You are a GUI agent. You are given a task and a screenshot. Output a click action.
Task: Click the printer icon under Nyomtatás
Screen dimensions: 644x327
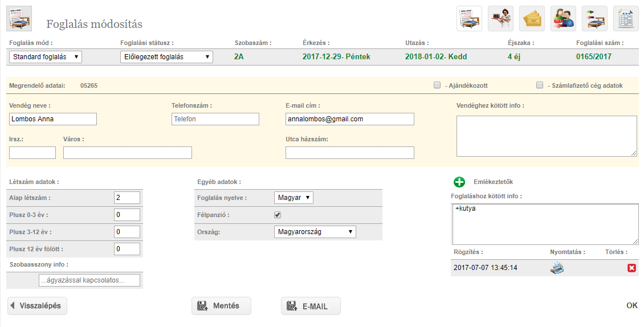pyautogui.click(x=557, y=268)
